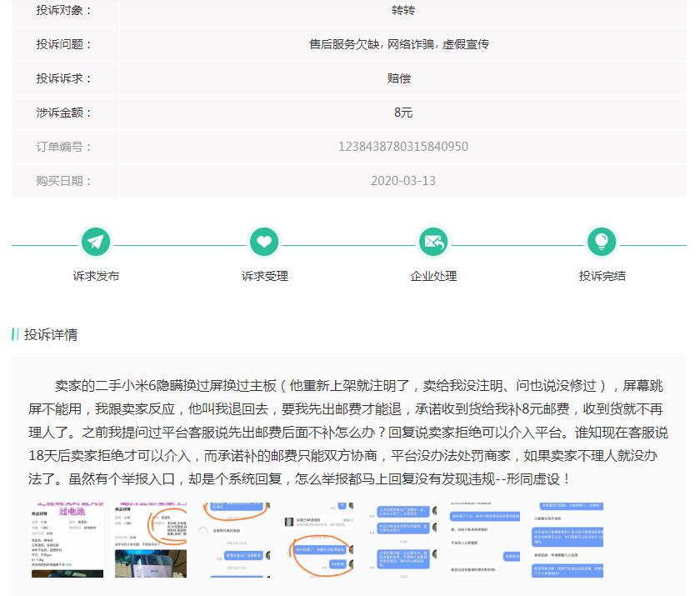Click the order number 1238438780315840950

point(404,145)
